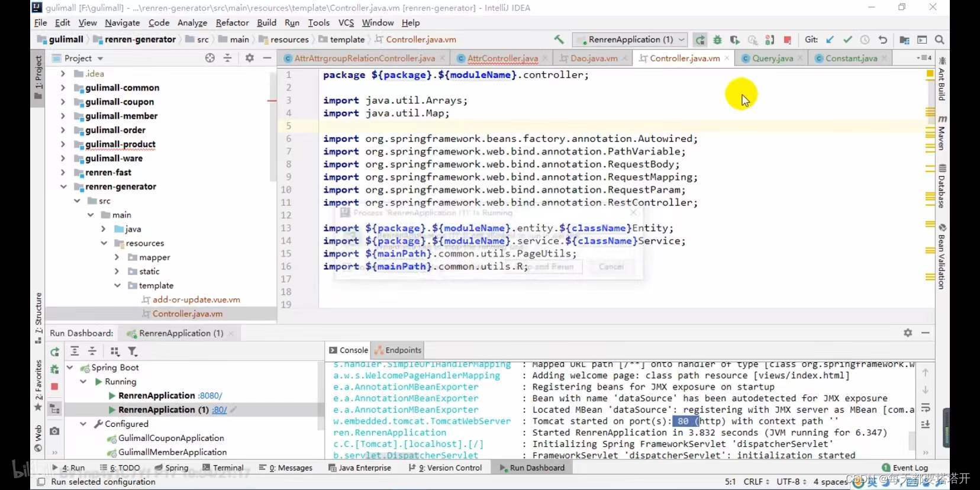Hide the Project panel with minus icon

coord(267,58)
